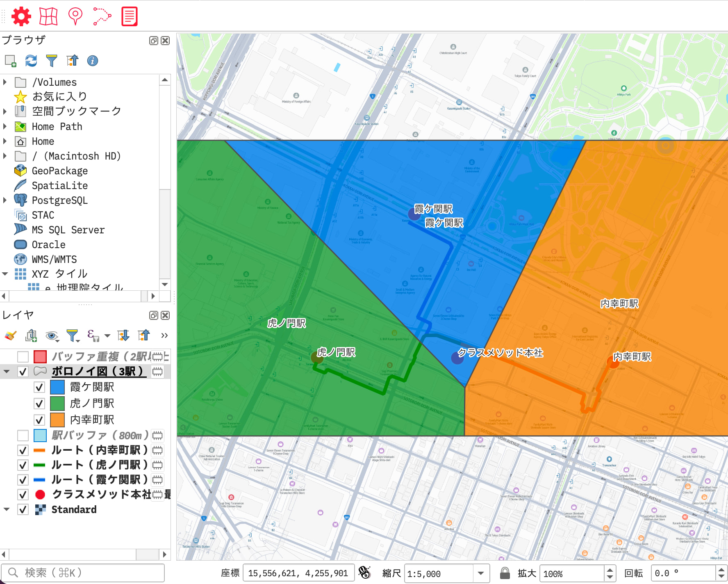Screen dimensions: 728x584
Task: Click the expand-all layers icon
Action: click(x=124, y=335)
